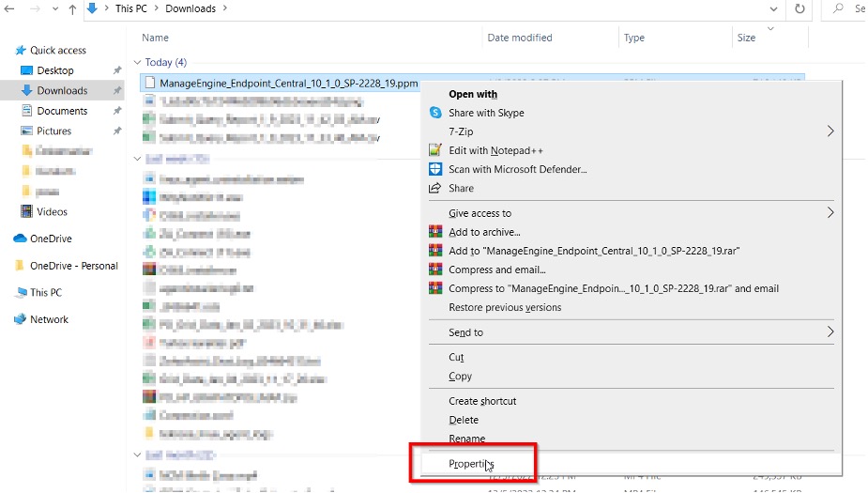Choose Compress to .rar and email
This screenshot has height=493, width=868.
(614, 288)
